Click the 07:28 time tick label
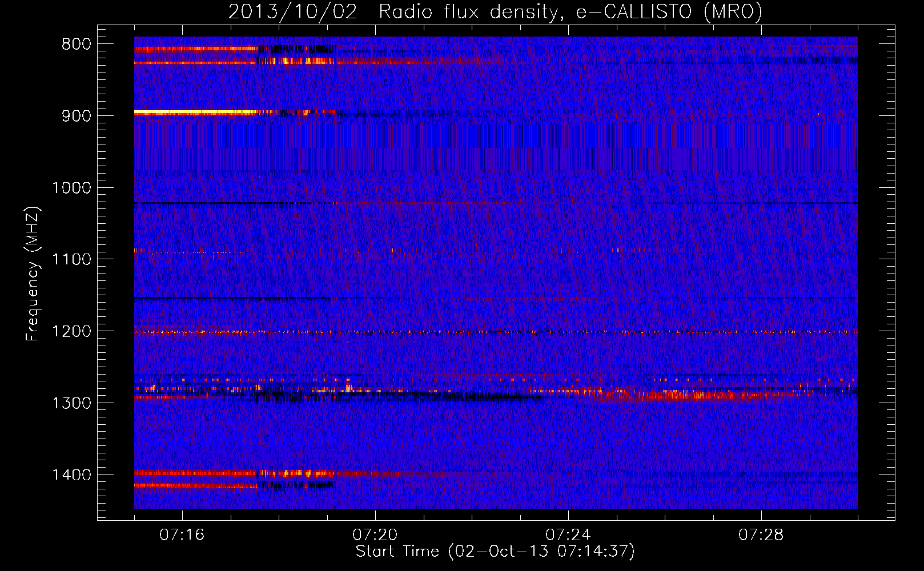Viewport: 924px width, 571px height. [x=761, y=535]
